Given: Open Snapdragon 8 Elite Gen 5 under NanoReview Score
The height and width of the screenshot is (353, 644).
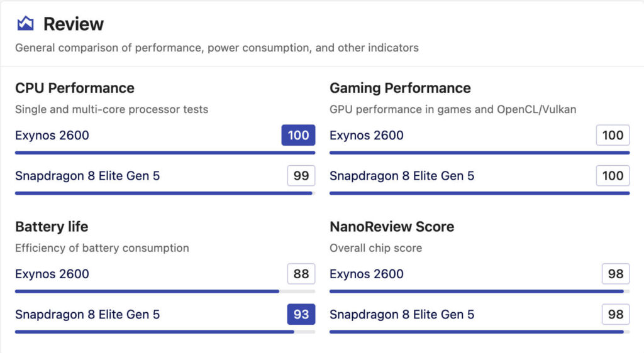Looking at the screenshot, I should (402, 314).
